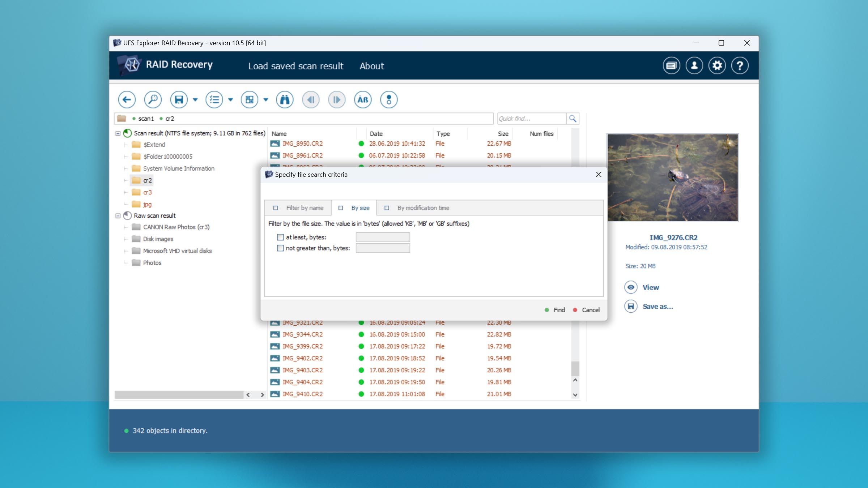Click the Save as floppy icon
Screen dimensions: 868x488
pos(631,307)
